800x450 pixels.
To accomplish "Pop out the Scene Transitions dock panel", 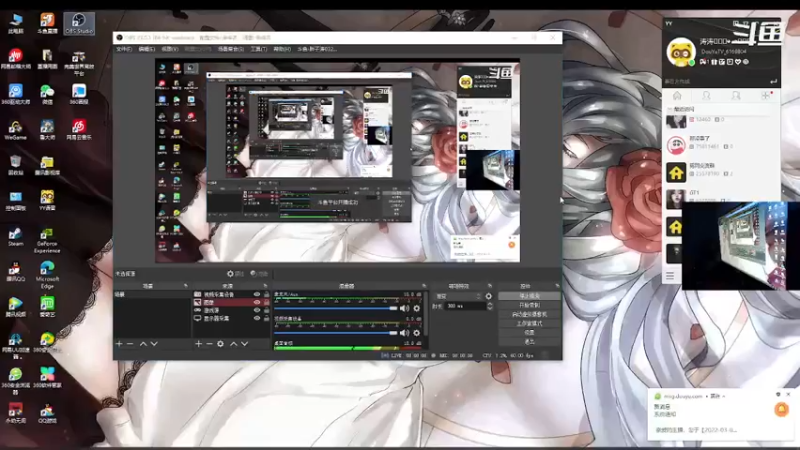I will pyautogui.click(x=490, y=286).
